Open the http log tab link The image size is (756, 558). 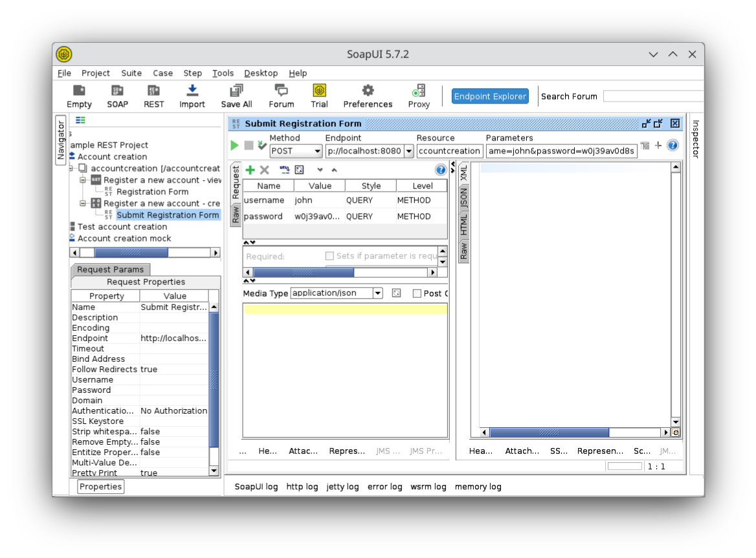pos(302,487)
